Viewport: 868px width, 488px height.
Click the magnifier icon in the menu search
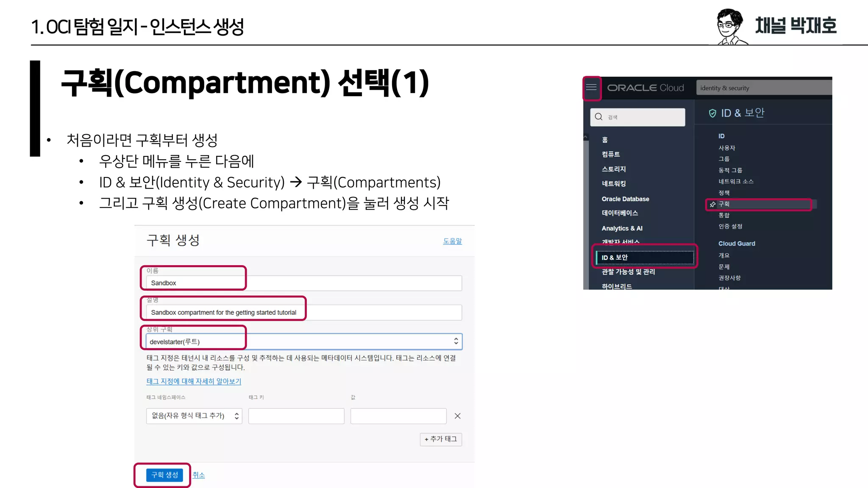click(x=598, y=116)
